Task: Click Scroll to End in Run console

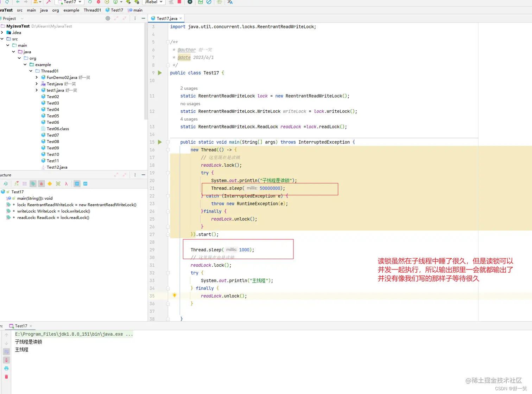Action: pyautogui.click(x=6, y=360)
